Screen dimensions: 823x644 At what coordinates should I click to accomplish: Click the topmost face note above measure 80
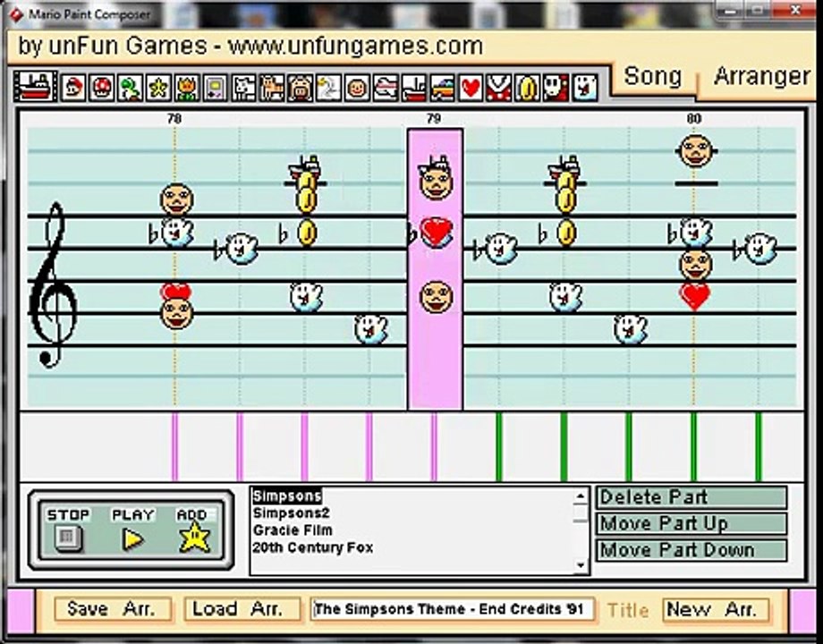coord(695,150)
